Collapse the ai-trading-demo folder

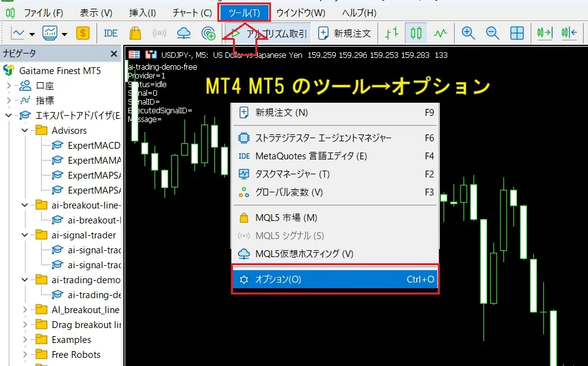[x=25, y=280]
